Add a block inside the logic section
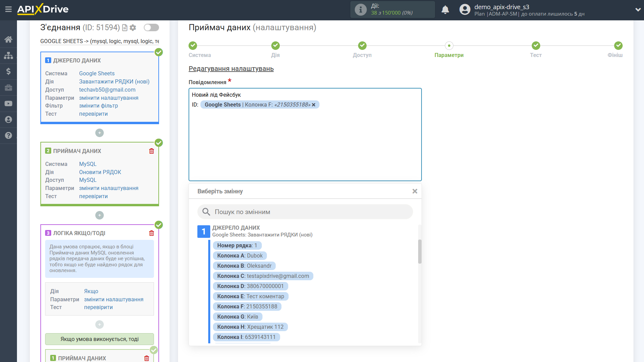The height and width of the screenshot is (362, 644). tap(99, 325)
